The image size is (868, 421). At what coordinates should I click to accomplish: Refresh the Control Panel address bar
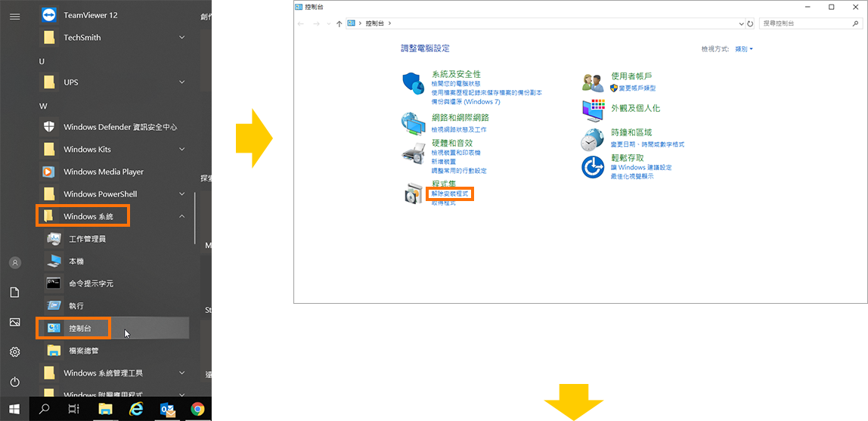pyautogui.click(x=751, y=23)
